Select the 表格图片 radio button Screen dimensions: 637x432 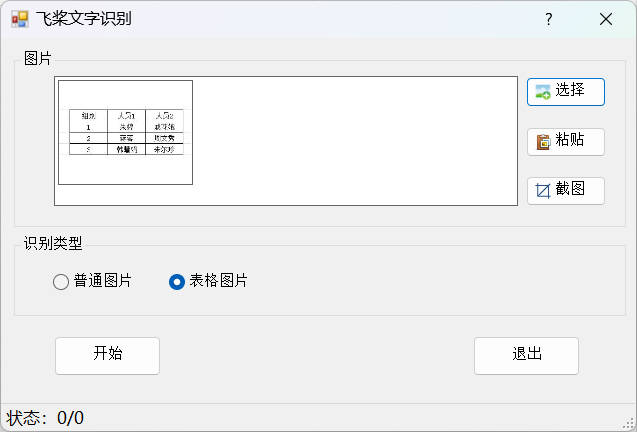click(177, 282)
